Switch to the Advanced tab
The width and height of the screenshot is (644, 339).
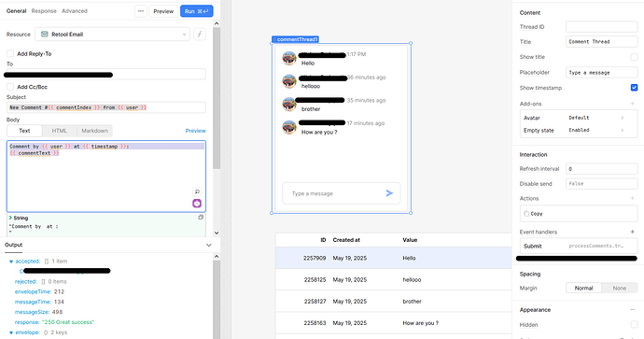(x=75, y=11)
